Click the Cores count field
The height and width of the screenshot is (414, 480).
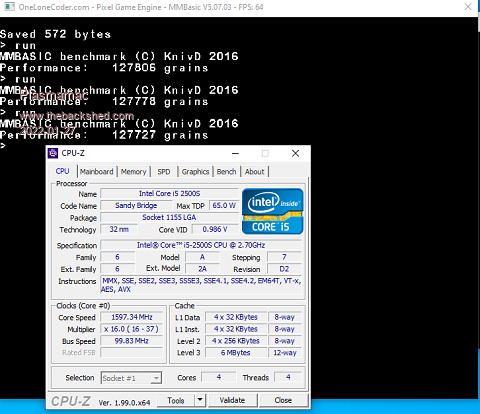[219, 377]
